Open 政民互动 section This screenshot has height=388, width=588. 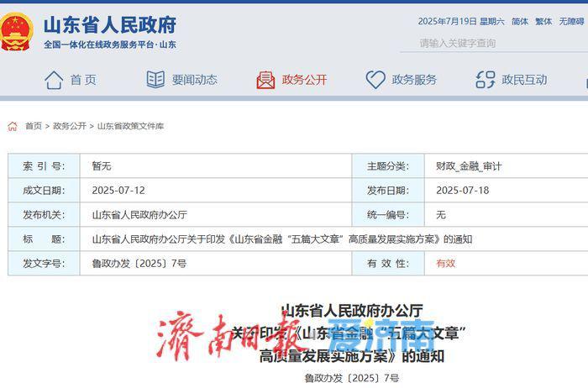coord(524,80)
